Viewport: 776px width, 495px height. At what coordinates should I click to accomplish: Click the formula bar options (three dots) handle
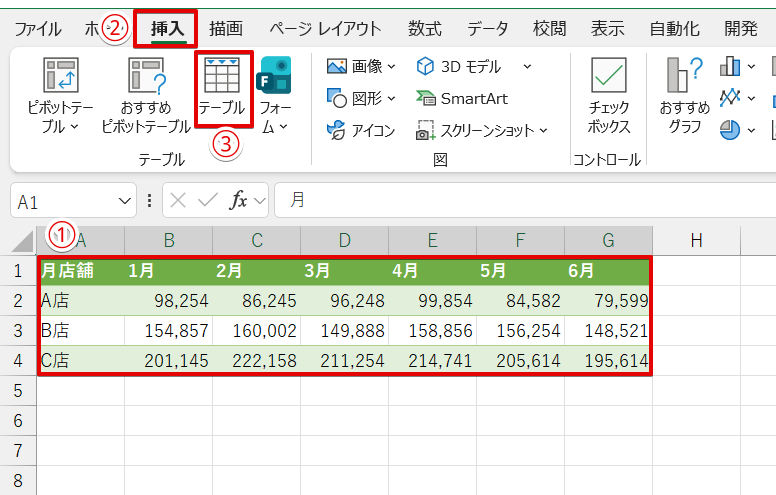[149, 200]
